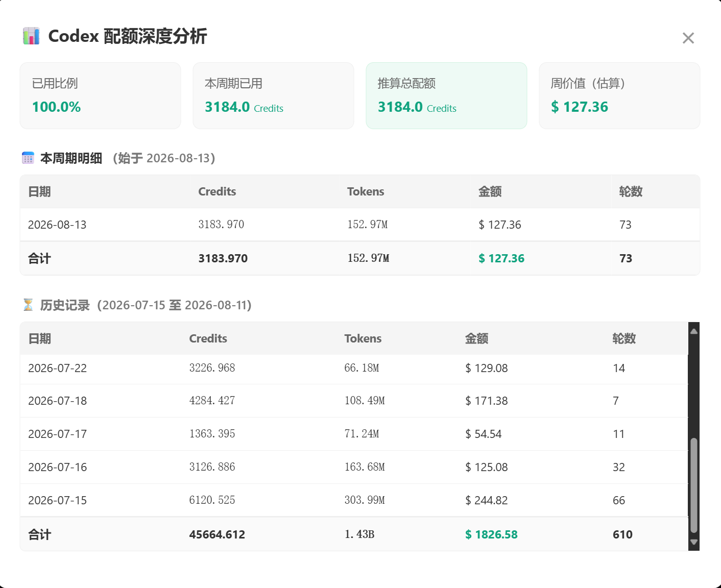Click the $ 129.08 amount cell
The image size is (721, 588).
[487, 369]
